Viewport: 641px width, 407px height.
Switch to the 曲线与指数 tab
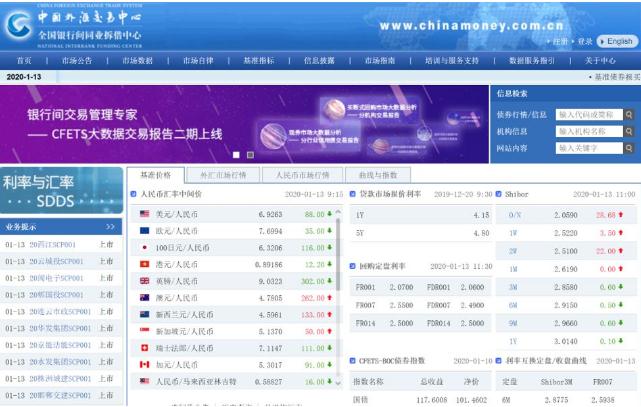click(378, 175)
